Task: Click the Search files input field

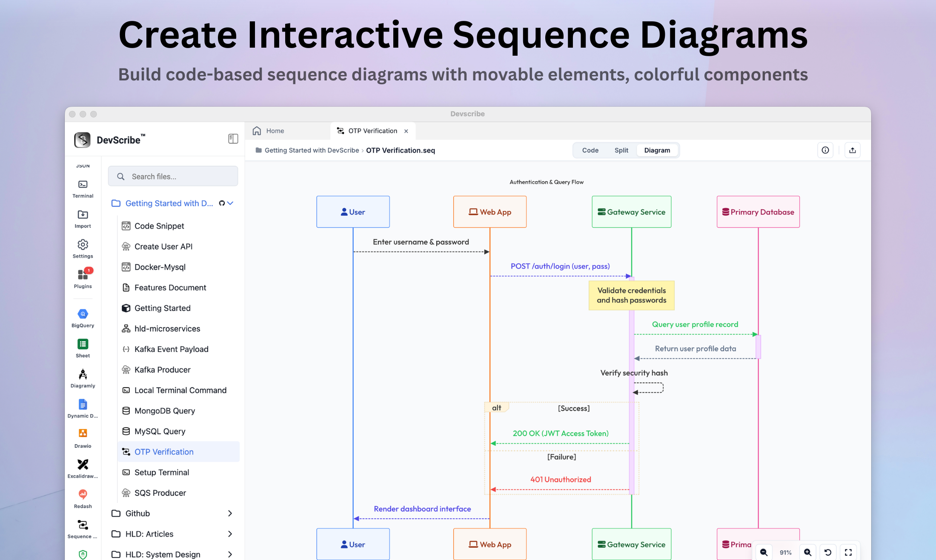Action: [173, 176]
